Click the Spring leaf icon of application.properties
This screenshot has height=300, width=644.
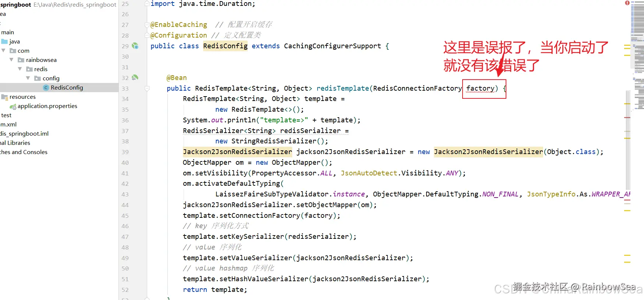13,107
